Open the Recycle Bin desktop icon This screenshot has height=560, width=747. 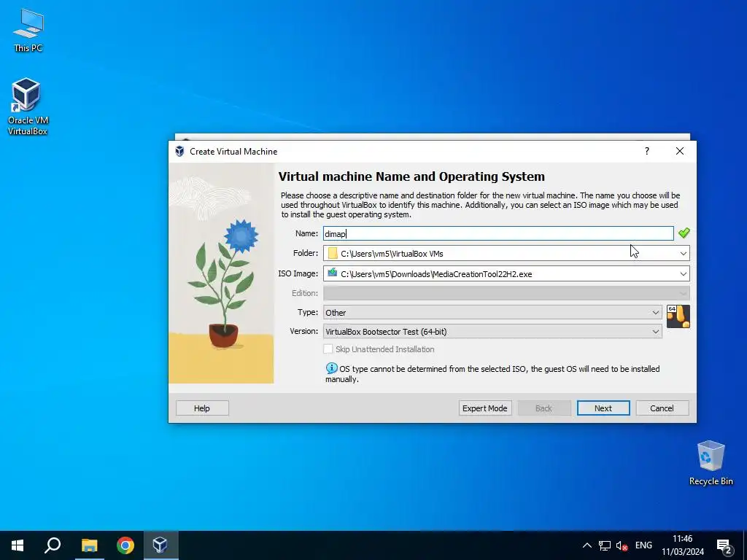711,463
